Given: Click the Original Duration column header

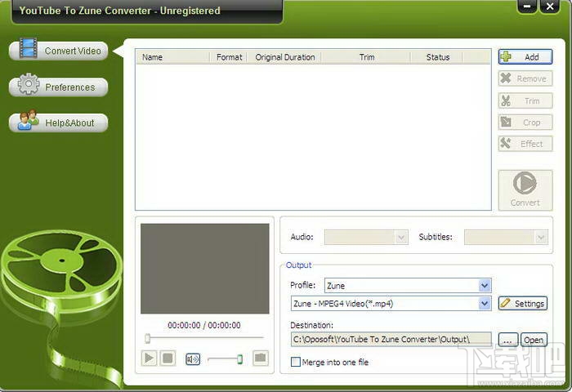Looking at the screenshot, I should coord(285,57).
